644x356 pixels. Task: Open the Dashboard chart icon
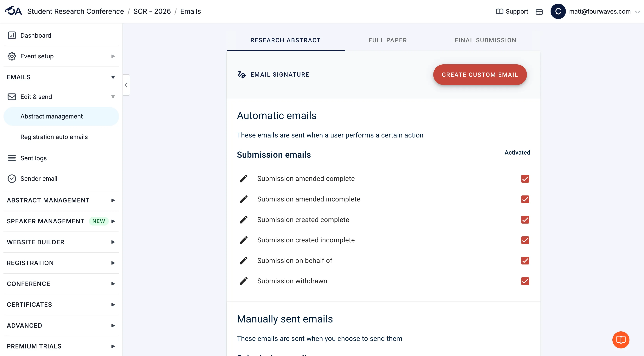[x=12, y=35]
